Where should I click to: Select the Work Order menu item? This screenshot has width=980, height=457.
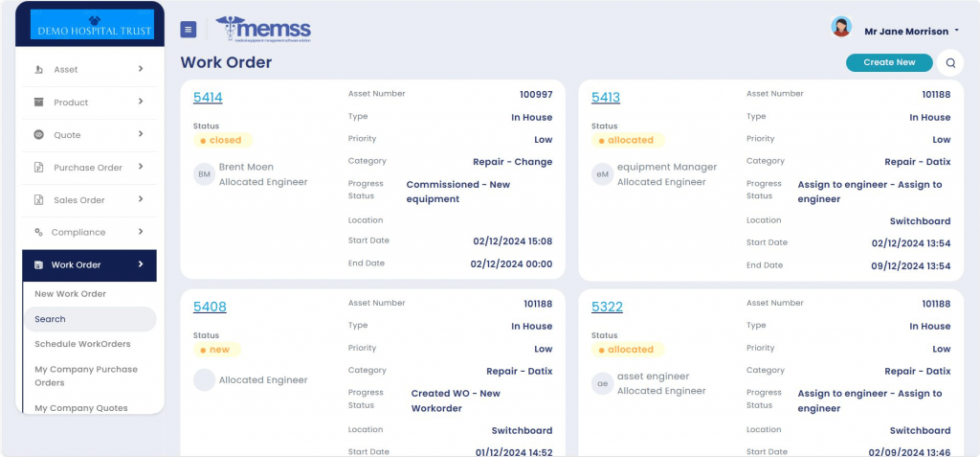(89, 265)
